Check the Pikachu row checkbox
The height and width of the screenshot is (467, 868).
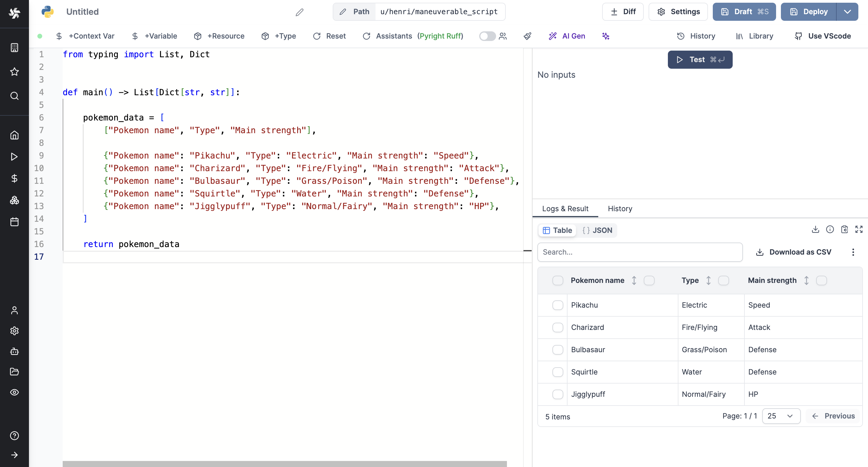pos(558,305)
